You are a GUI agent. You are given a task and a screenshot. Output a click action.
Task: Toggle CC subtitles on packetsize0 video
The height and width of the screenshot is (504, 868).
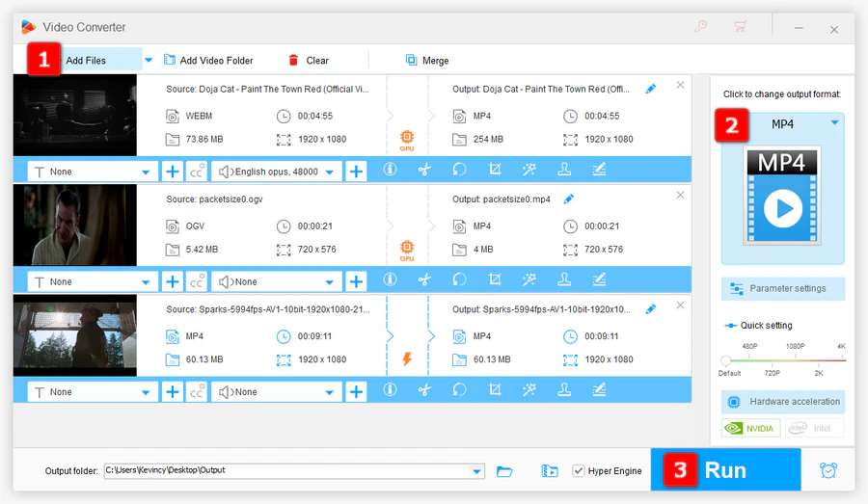click(x=197, y=281)
